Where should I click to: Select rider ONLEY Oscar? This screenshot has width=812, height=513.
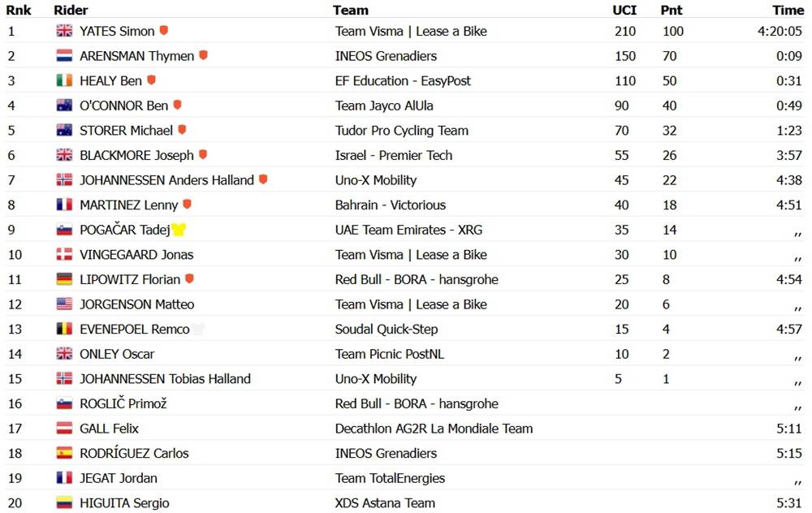(x=117, y=354)
